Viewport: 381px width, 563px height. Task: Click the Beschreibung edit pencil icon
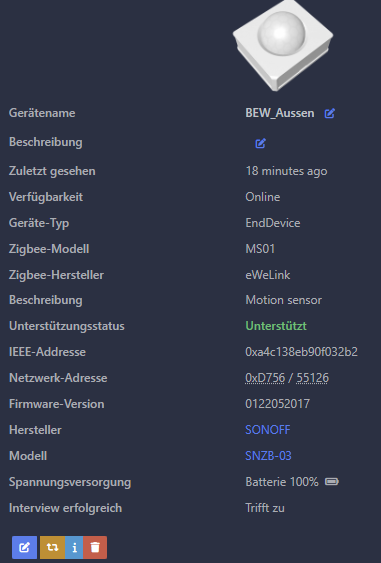pyautogui.click(x=260, y=143)
